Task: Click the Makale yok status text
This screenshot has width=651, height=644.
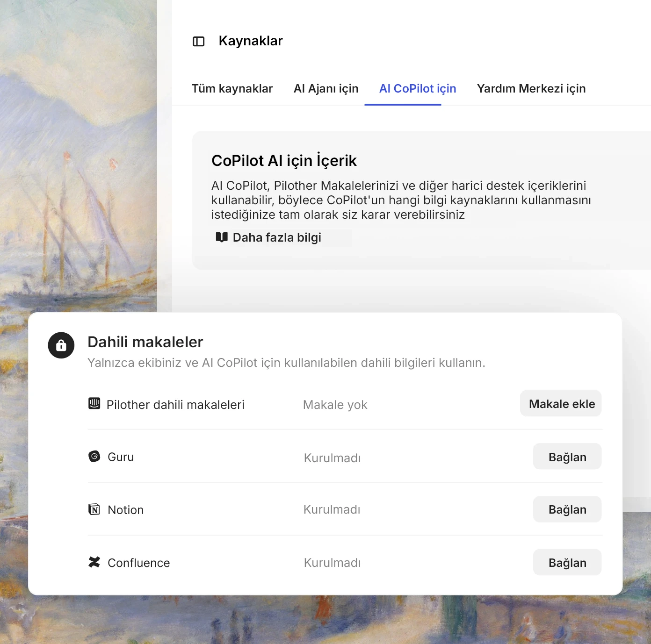Action: pyautogui.click(x=335, y=405)
